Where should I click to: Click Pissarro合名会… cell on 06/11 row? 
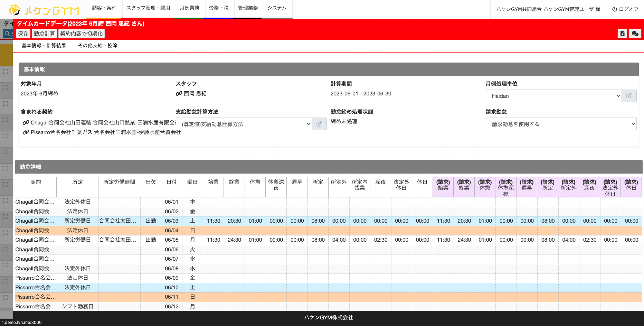tap(36, 297)
